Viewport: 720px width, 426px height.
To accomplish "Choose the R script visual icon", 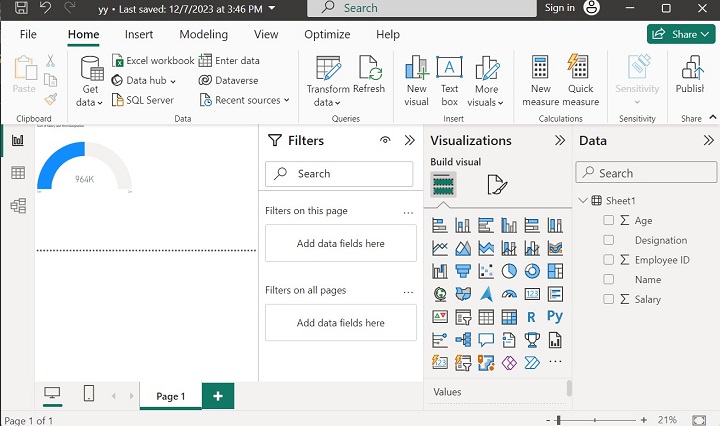I will [532, 317].
